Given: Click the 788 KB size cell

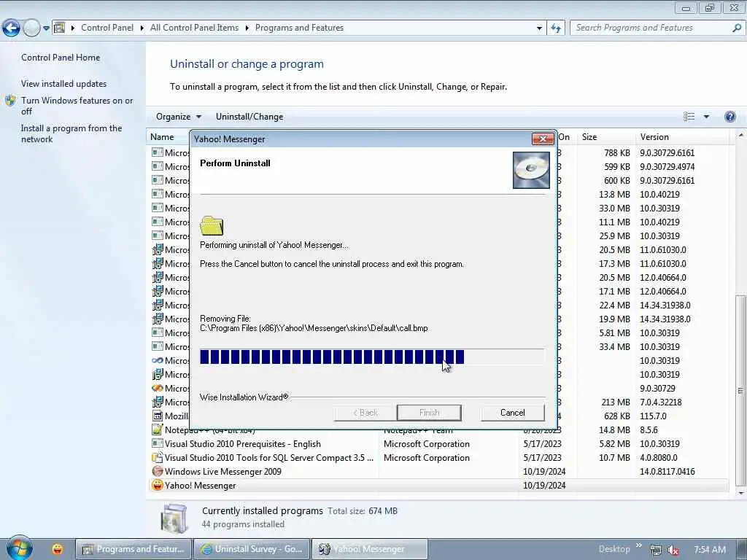Looking at the screenshot, I should (617, 152).
